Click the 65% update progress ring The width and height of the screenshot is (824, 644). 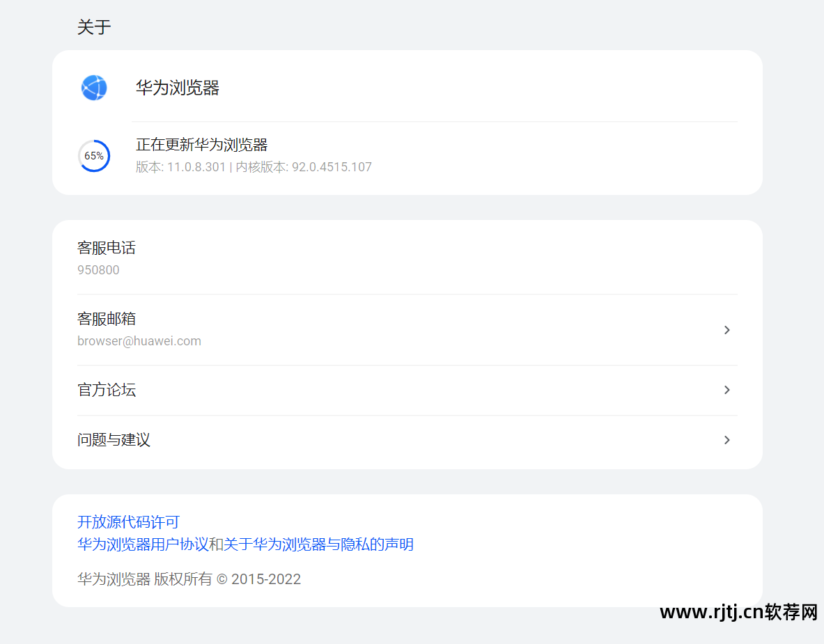point(94,156)
